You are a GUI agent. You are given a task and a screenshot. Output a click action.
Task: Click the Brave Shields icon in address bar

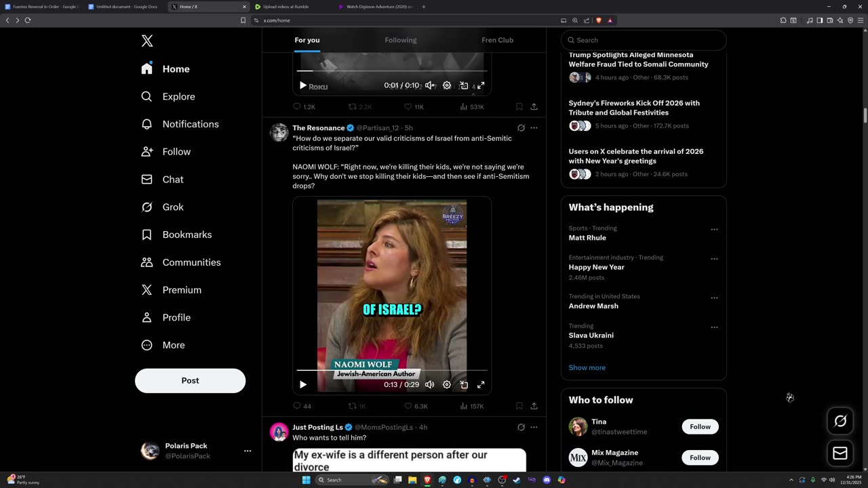[x=598, y=20]
